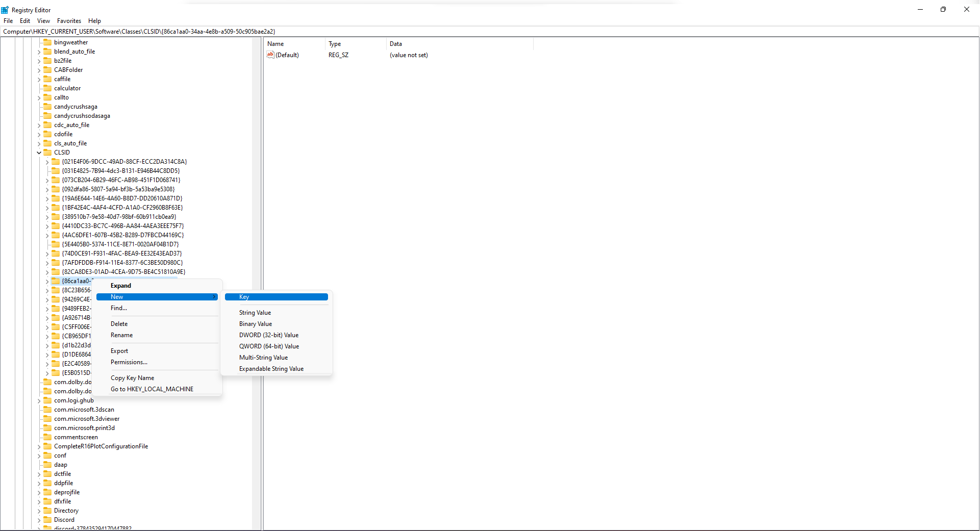980x531 pixels.
Task: Select the {031E4825-7B94-4dc3-B131-E946B44C8DD5} key
Action: (121, 171)
